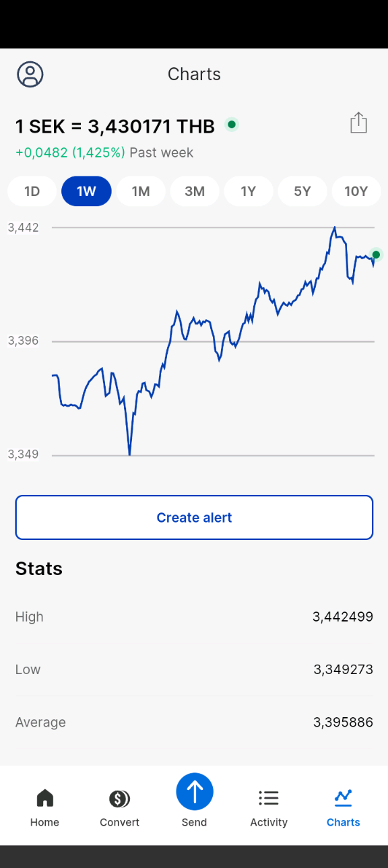Tap the green live rate indicator dot
This screenshot has height=868, width=388.
[232, 125]
